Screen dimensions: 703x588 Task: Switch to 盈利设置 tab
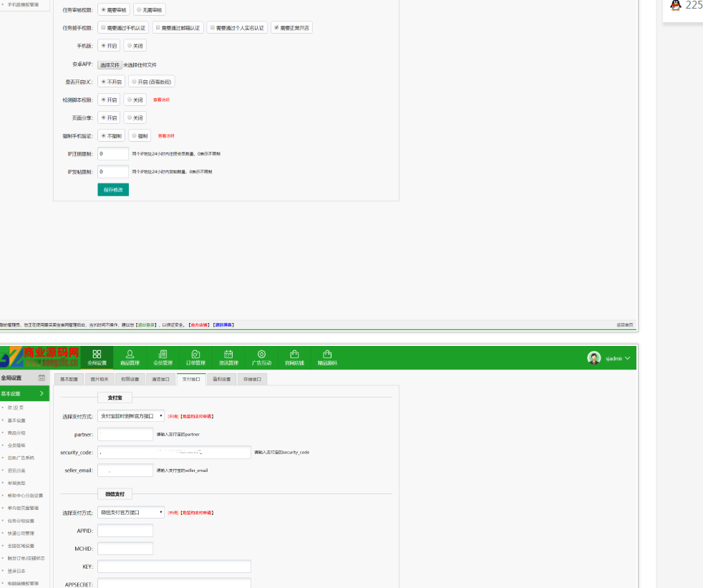221,379
